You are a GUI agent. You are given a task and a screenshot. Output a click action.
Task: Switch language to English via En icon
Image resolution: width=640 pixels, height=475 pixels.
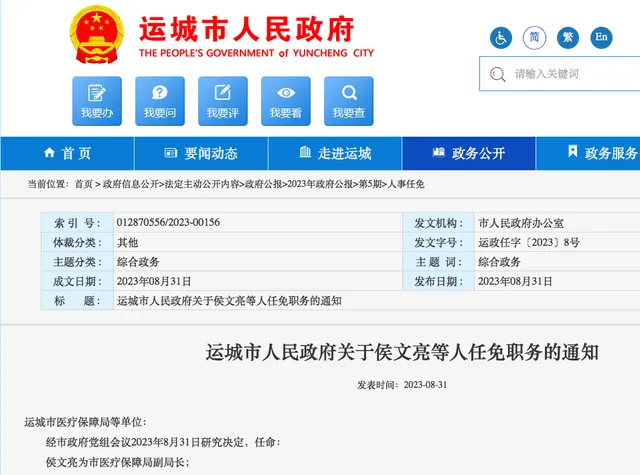[601, 38]
